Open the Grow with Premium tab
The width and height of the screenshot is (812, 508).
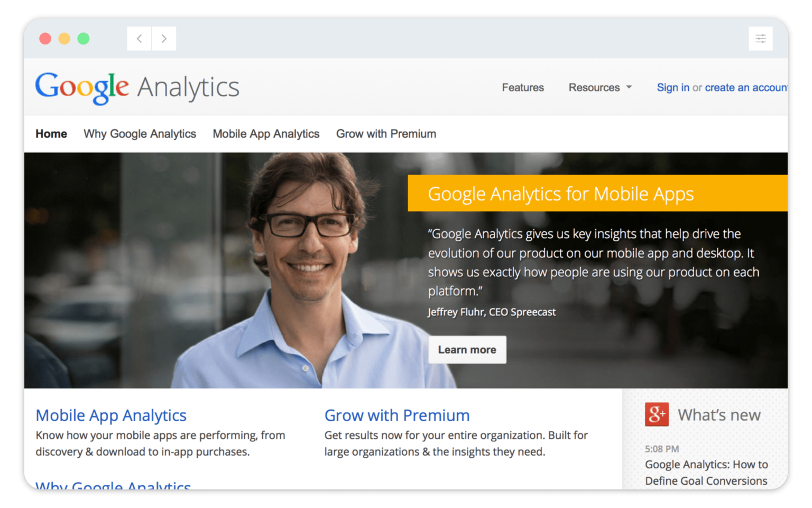click(x=386, y=134)
